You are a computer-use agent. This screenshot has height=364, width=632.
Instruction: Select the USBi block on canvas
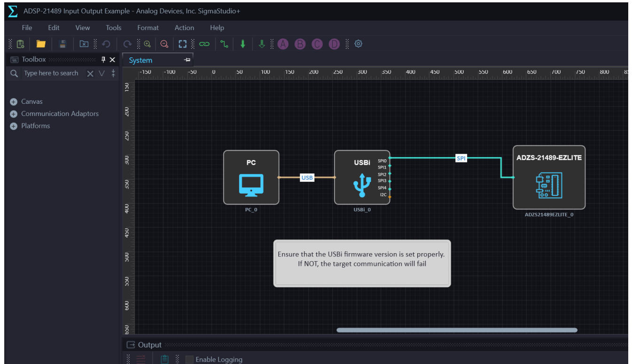362,177
